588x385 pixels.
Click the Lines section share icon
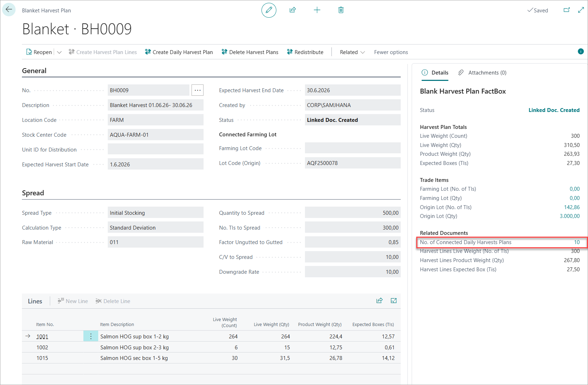click(x=380, y=301)
